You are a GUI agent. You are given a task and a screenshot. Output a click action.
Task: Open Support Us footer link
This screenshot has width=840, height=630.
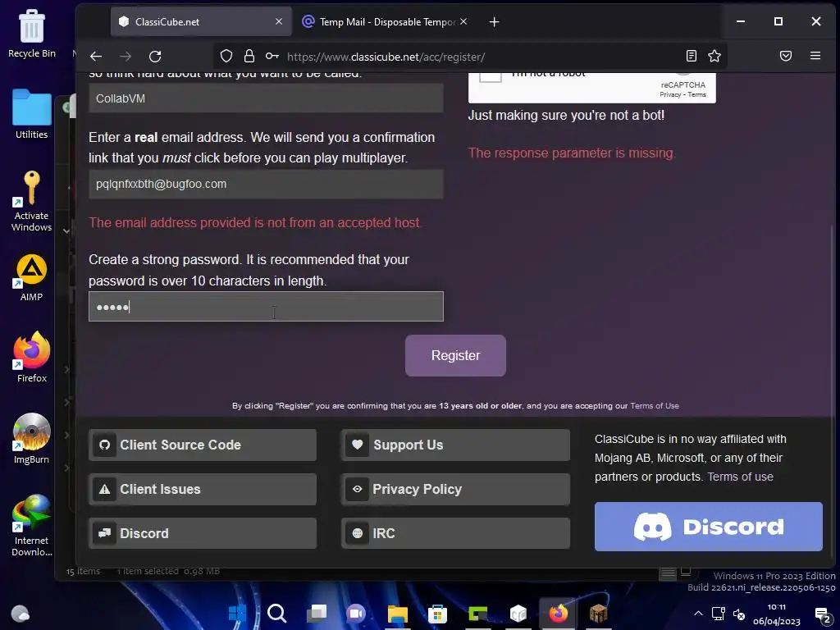(455, 445)
